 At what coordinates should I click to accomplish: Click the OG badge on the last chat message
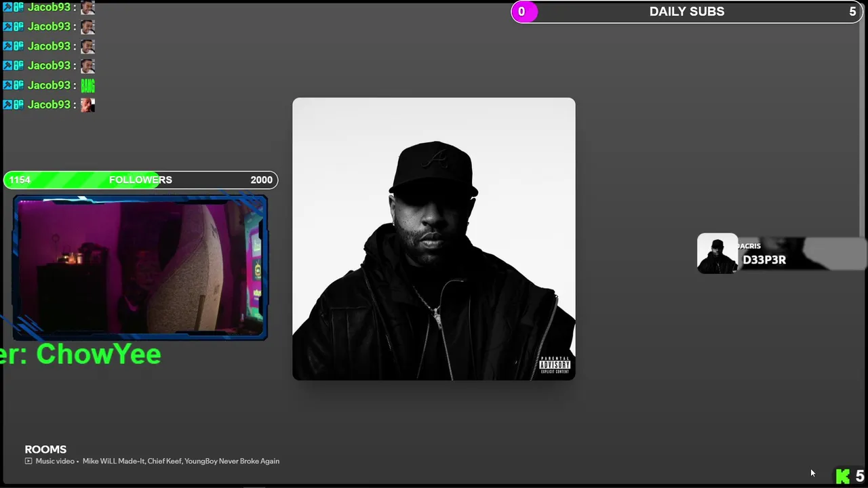pyautogui.click(x=19, y=105)
